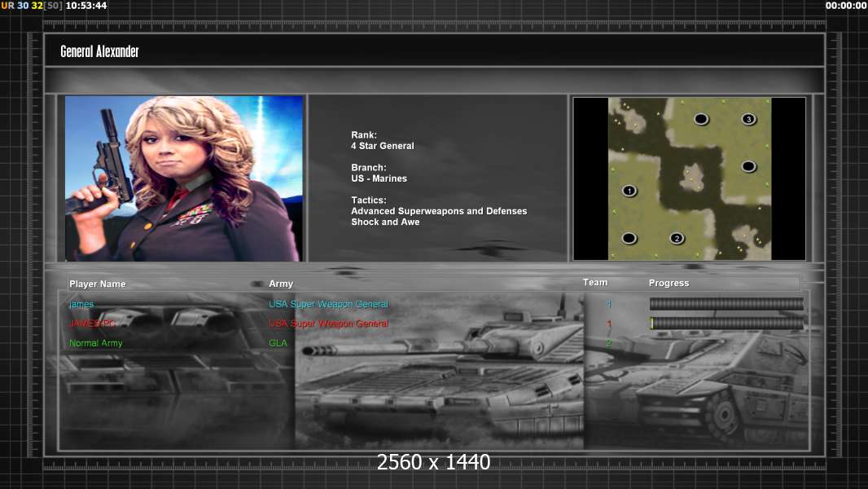
Task: Click start position 2 on the minimap
Action: pyautogui.click(x=677, y=238)
